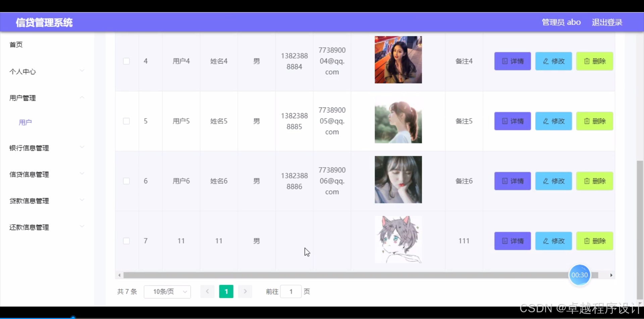Check the checkbox for 用户4 row
This screenshot has width=644, height=319.
(126, 61)
